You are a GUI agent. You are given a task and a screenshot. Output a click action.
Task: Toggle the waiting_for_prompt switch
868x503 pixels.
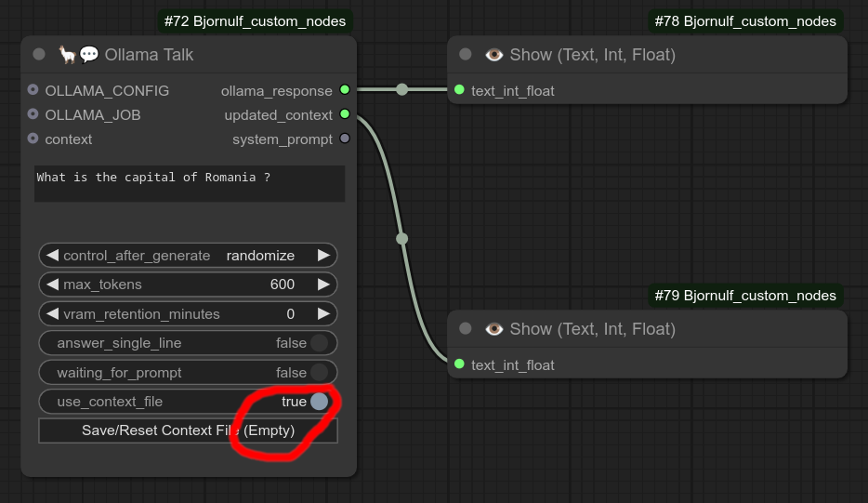(319, 373)
